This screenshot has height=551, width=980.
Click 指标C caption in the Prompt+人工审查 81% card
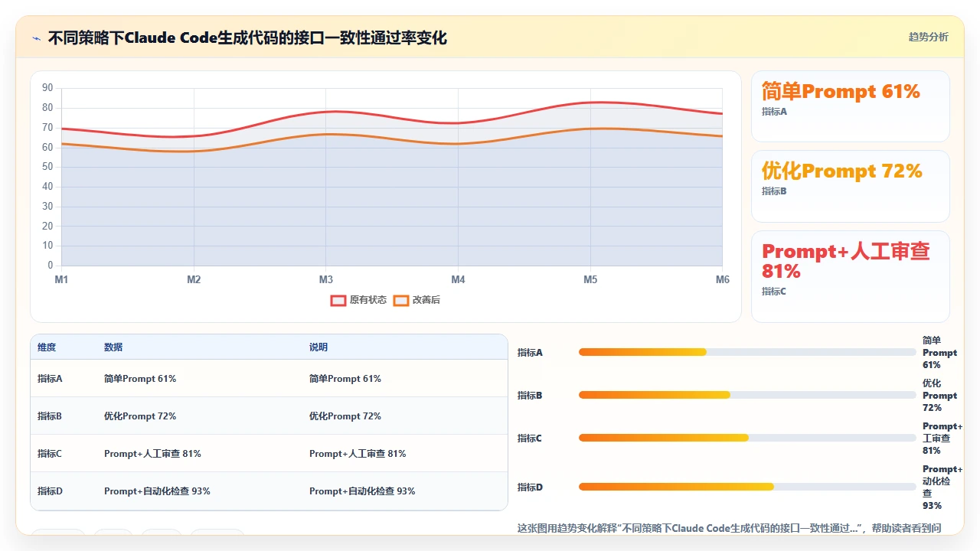click(774, 292)
